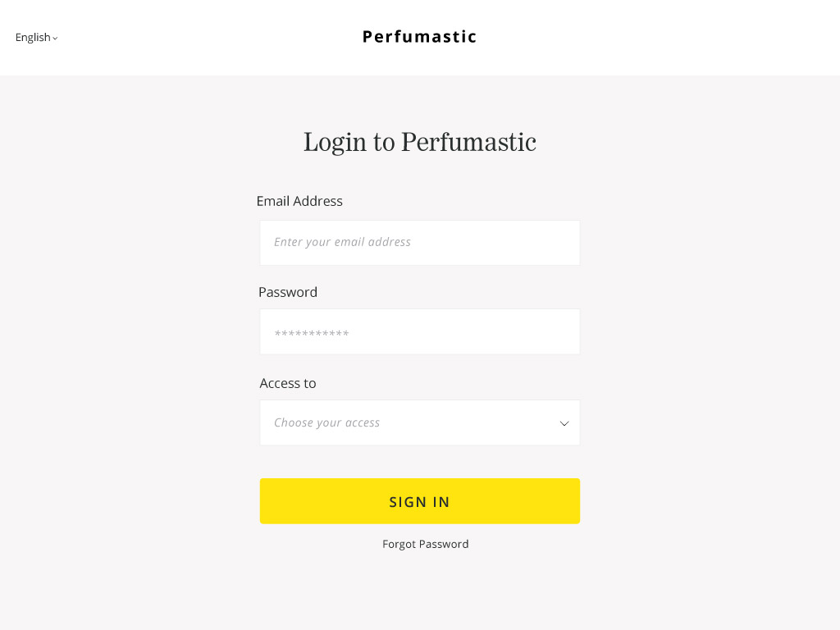Screen dimensions: 840x630
Task: Go to homepage via Perfumastic brand title
Action: (419, 36)
